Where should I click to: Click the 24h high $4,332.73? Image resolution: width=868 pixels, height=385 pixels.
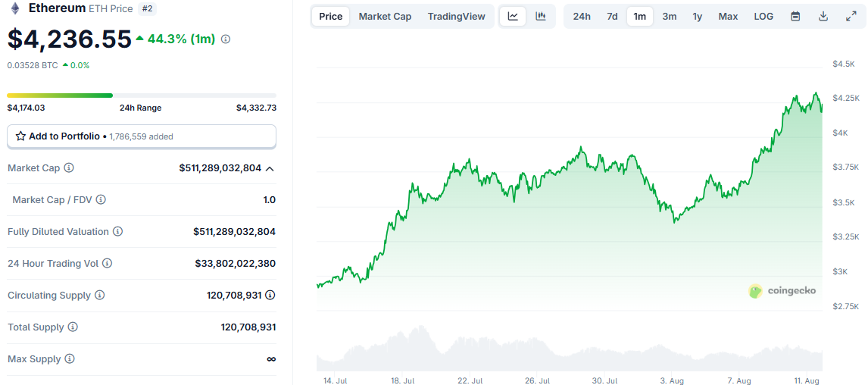point(256,108)
